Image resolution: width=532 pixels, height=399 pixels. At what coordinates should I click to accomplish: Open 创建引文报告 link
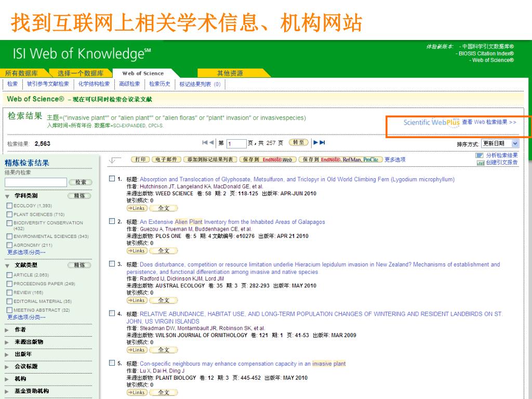(502, 163)
